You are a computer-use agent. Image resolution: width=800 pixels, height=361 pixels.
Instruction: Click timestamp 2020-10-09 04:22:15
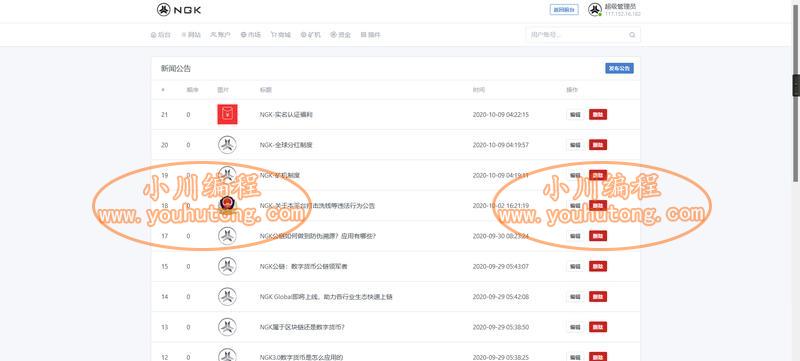[x=501, y=115]
